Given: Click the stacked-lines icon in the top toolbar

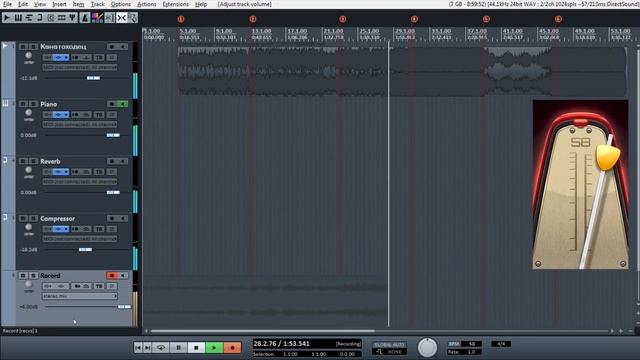Looking at the screenshot, I should [29, 18].
